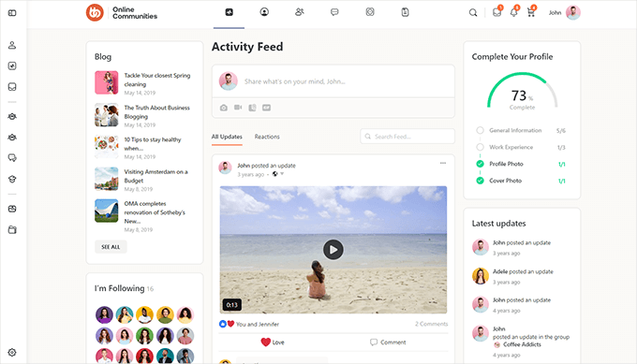Open the graduation cap courses icon

pyautogui.click(x=12, y=179)
